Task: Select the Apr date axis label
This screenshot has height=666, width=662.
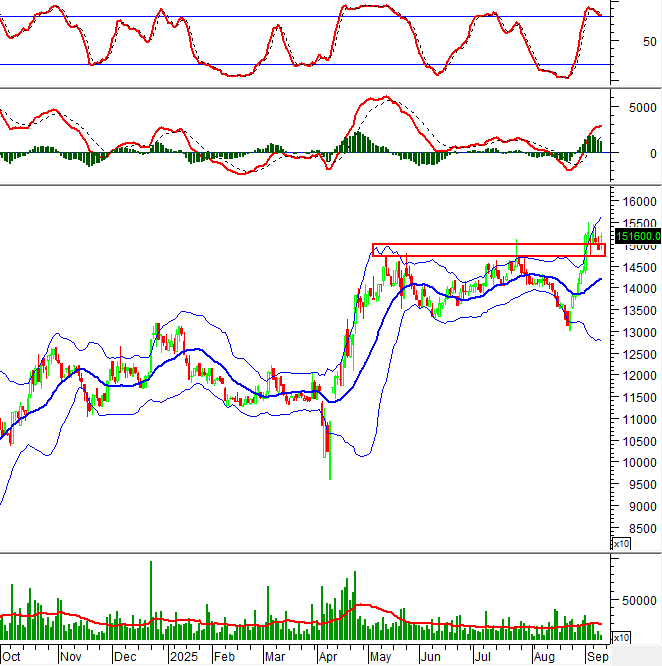Action: point(327,658)
